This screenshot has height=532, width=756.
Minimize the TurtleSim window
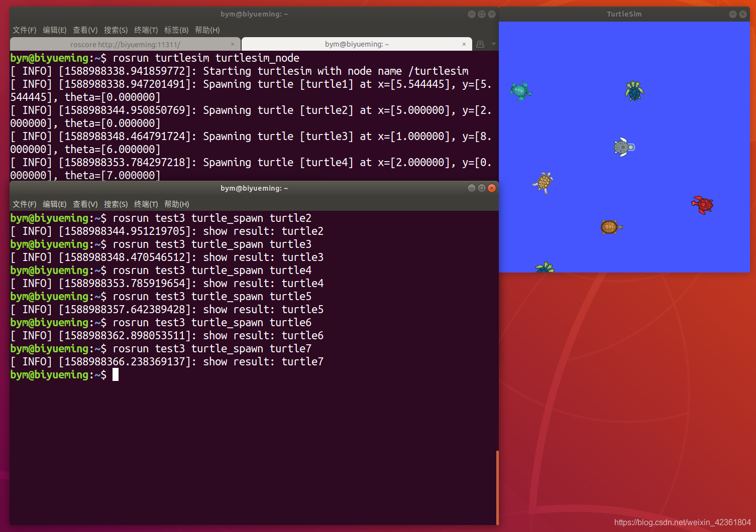[732, 14]
